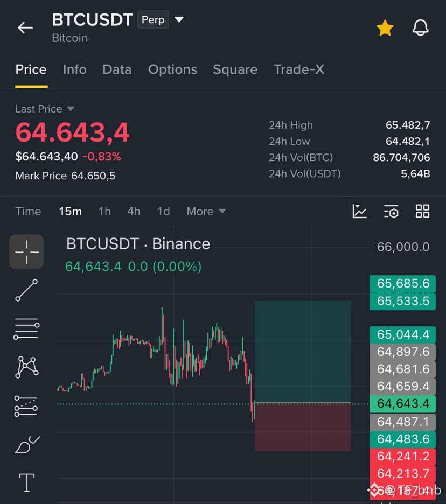Image resolution: width=446 pixels, height=504 pixels.
Task: Click the 64,659.4 gray price label
Action: click(402, 387)
